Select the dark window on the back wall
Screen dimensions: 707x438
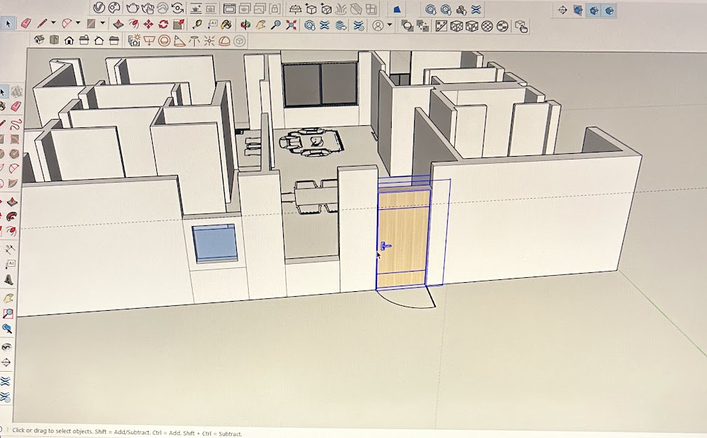click(x=320, y=84)
